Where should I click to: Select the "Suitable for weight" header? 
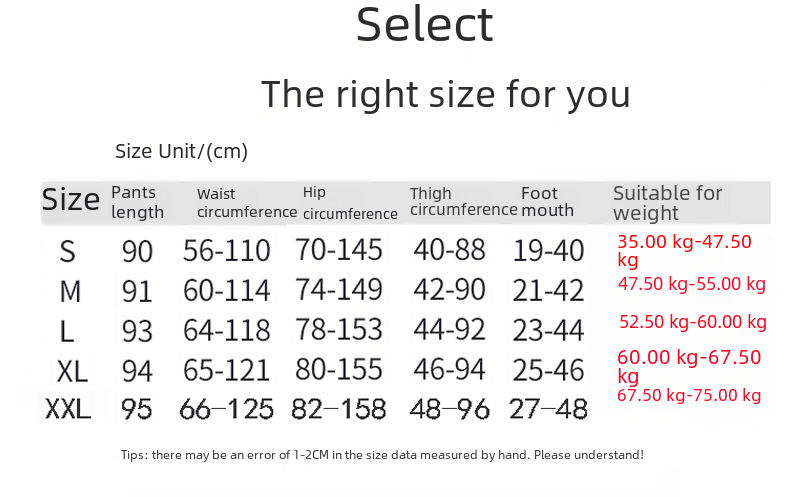667,203
